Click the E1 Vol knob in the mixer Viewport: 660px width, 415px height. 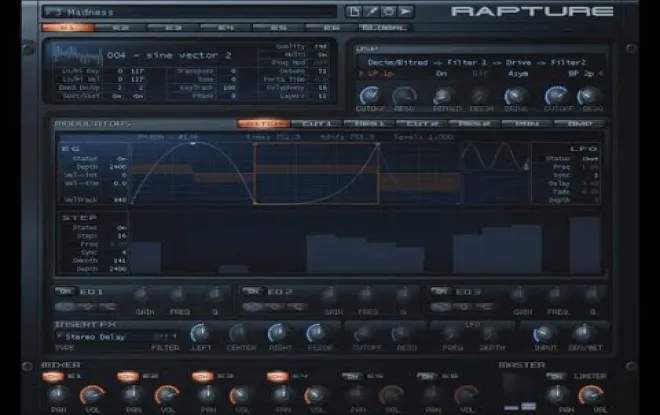91,394
